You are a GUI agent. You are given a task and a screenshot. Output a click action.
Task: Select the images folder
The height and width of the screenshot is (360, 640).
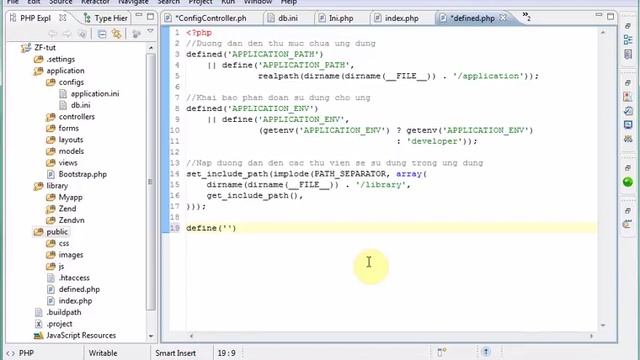[71, 255]
